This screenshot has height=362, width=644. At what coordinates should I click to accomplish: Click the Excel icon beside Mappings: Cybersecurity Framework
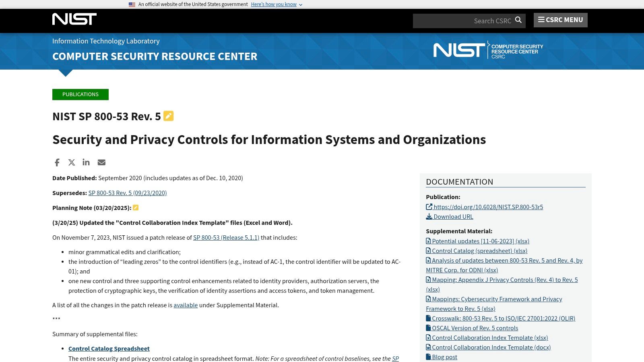(428, 299)
